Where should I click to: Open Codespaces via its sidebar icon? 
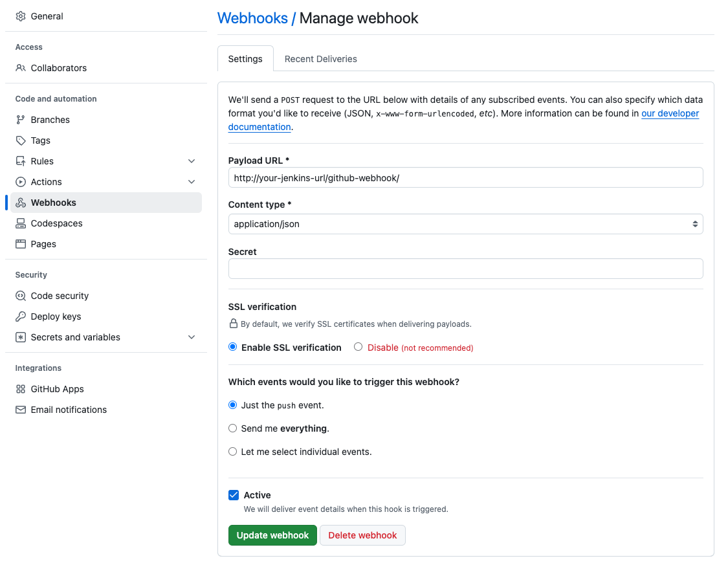click(21, 223)
